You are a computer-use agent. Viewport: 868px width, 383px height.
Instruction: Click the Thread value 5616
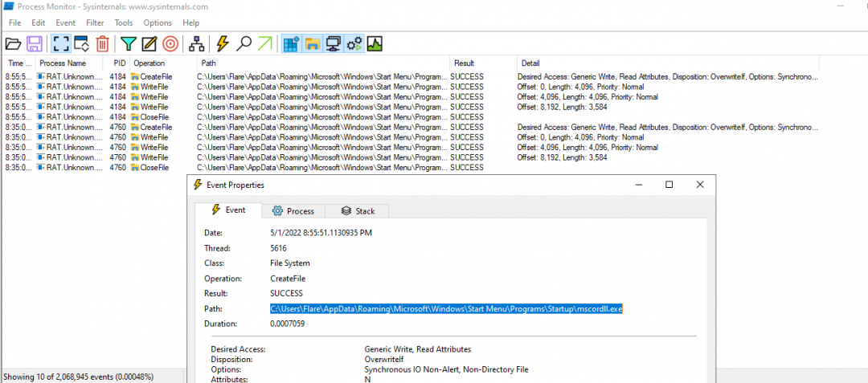[278, 248]
